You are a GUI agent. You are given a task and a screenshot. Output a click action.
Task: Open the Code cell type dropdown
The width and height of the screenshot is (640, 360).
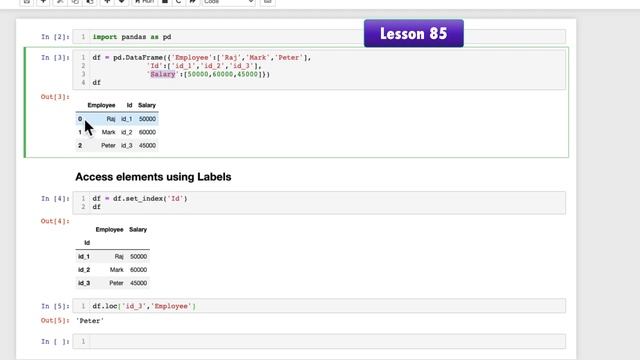(x=229, y=2)
